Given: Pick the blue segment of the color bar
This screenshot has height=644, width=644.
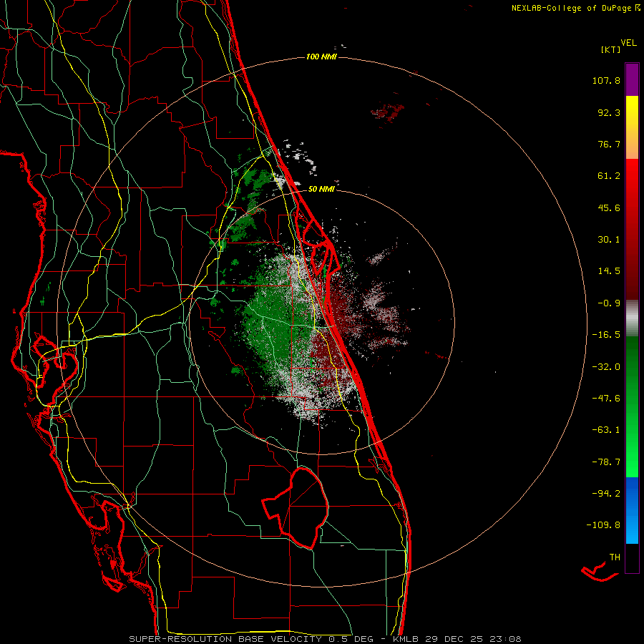Looking at the screenshot, I should coord(632,510).
